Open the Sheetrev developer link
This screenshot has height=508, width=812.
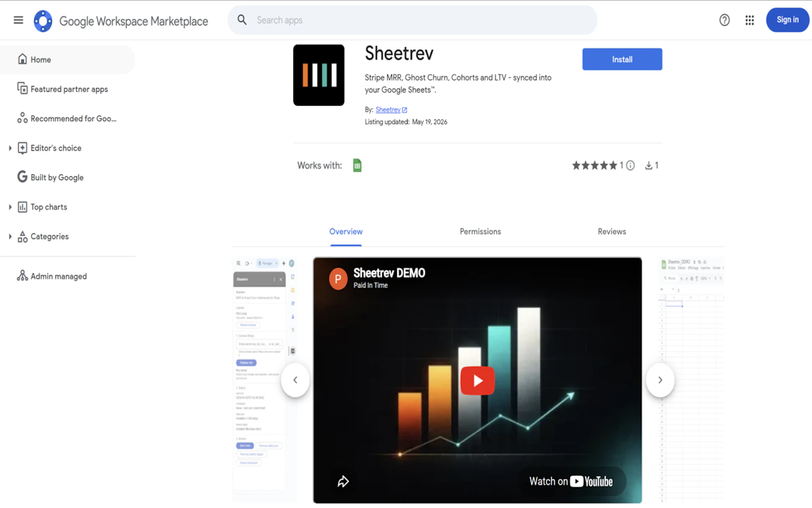coord(391,110)
